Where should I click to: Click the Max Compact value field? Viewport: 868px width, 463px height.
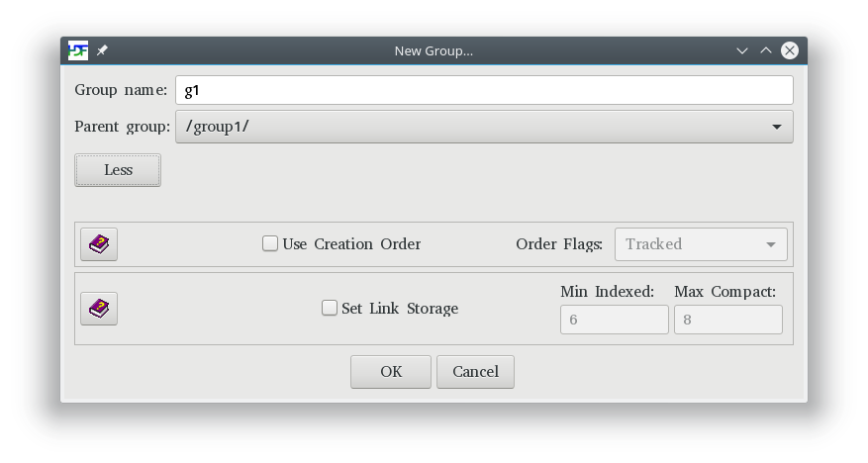coord(728,320)
